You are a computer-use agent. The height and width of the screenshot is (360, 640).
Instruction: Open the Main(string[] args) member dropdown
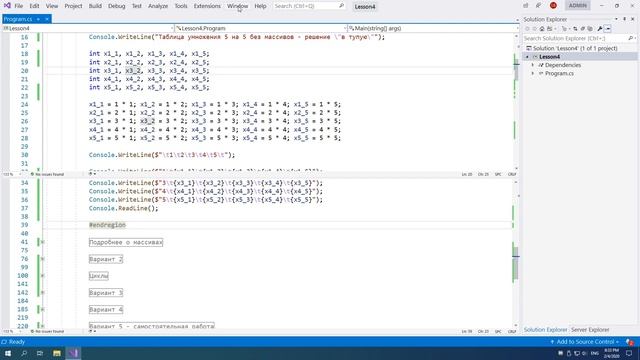433,28
